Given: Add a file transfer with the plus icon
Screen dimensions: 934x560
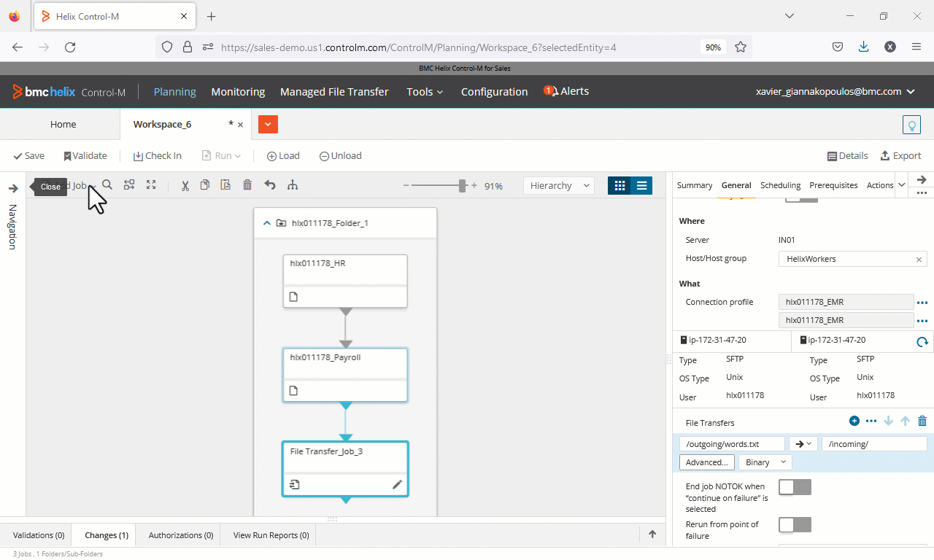Looking at the screenshot, I should 854,421.
